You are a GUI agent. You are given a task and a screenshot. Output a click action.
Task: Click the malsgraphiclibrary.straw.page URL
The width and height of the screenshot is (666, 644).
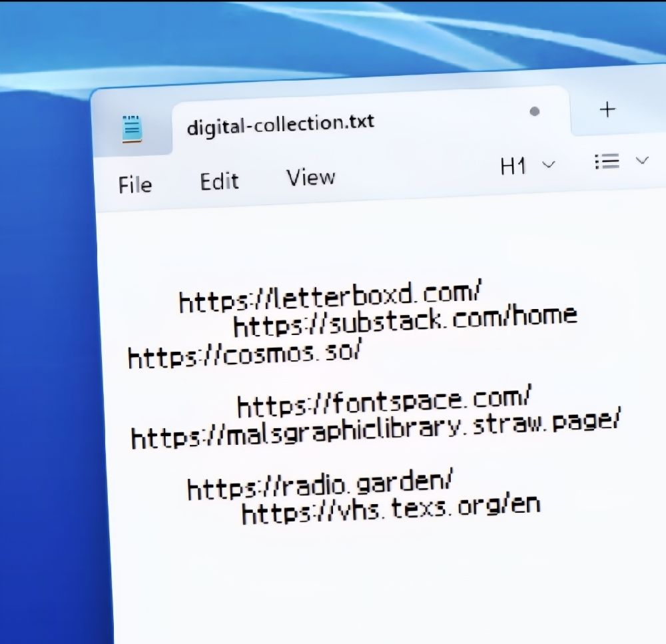[376, 431]
